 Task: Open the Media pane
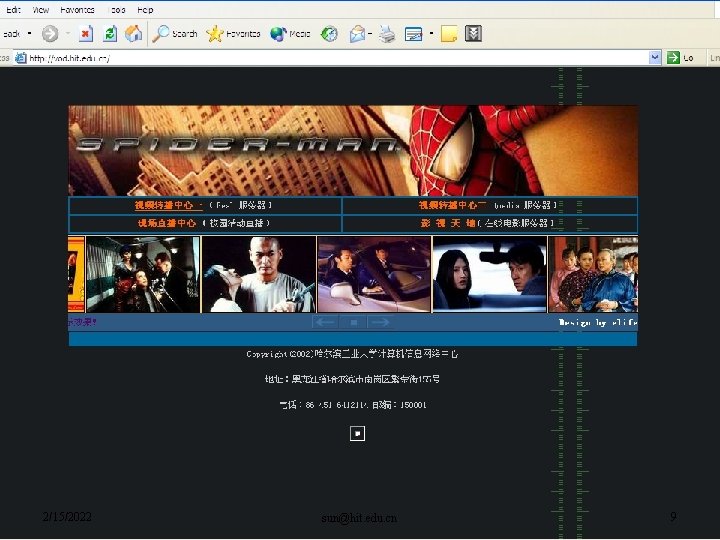point(290,34)
